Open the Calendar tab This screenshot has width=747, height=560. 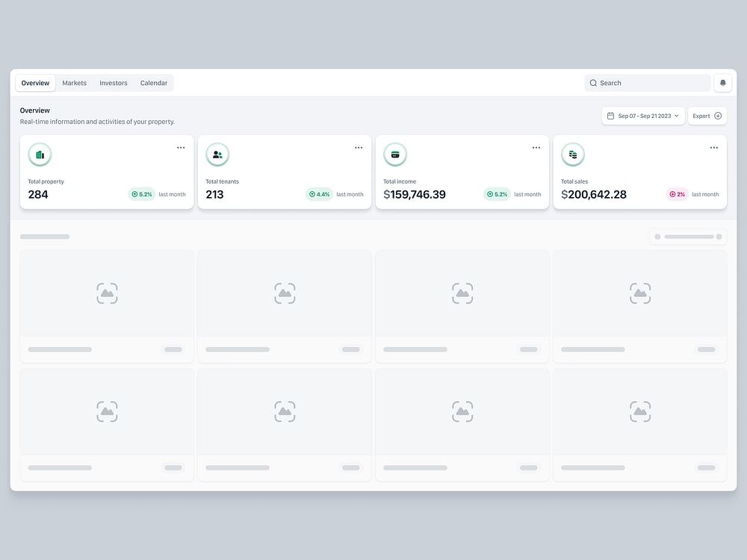pyautogui.click(x=154, y=83)
